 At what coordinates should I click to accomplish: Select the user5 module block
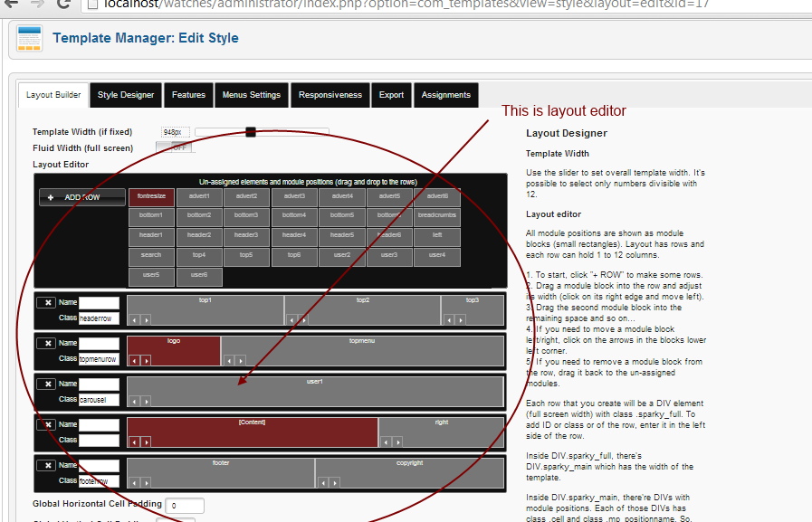152,277
